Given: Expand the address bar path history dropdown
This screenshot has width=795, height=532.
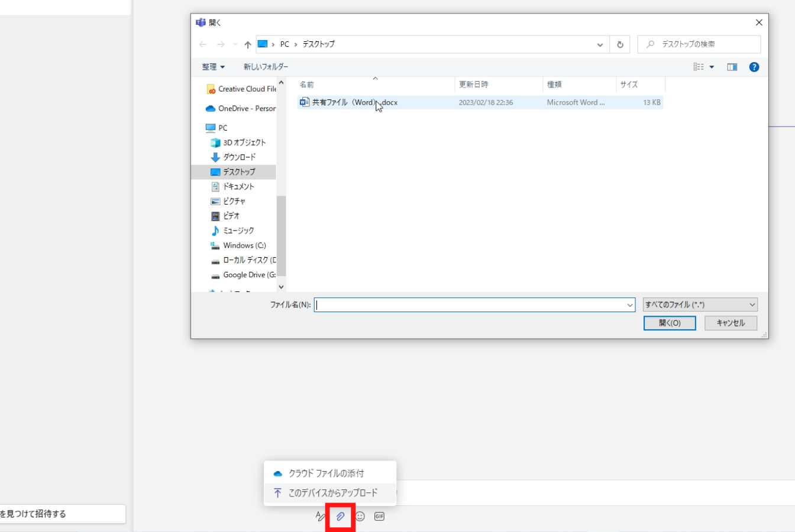Looking at the screenshot, I should (600, 44).
